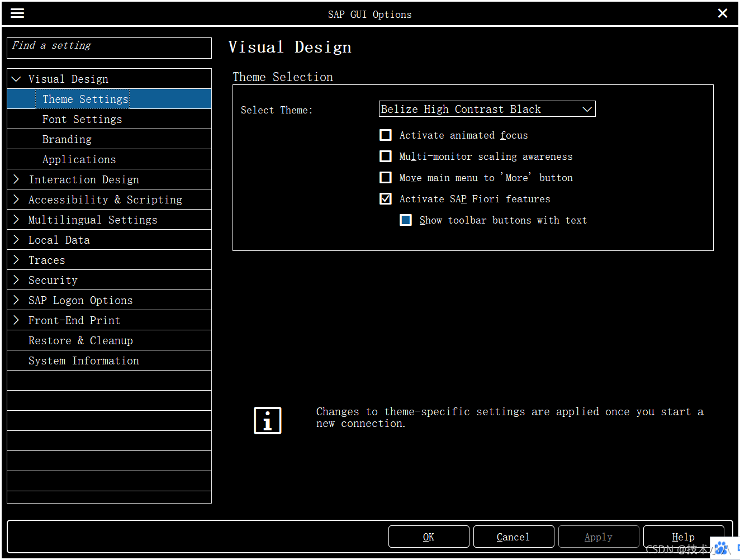Enable Multi-monitor scaling awareness
The width and height of the screenshot is (740, 560).
pyautogui.click(x=386, y=156)
